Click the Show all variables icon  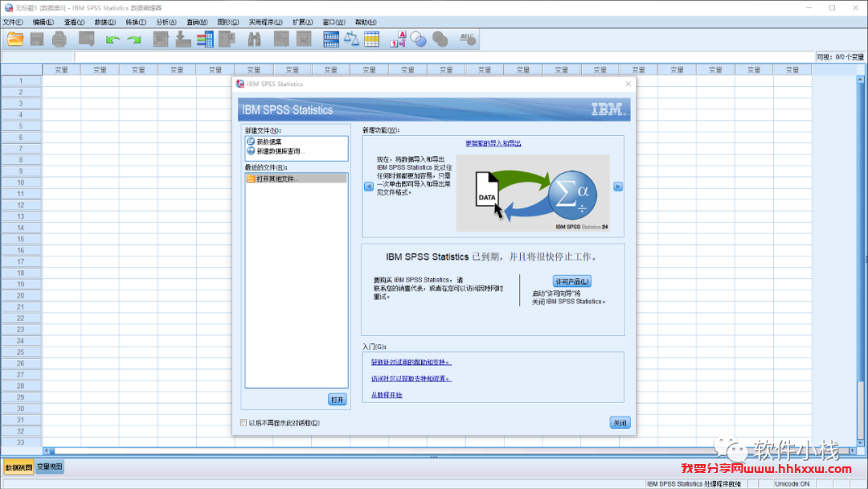click(x=440, y=39)
